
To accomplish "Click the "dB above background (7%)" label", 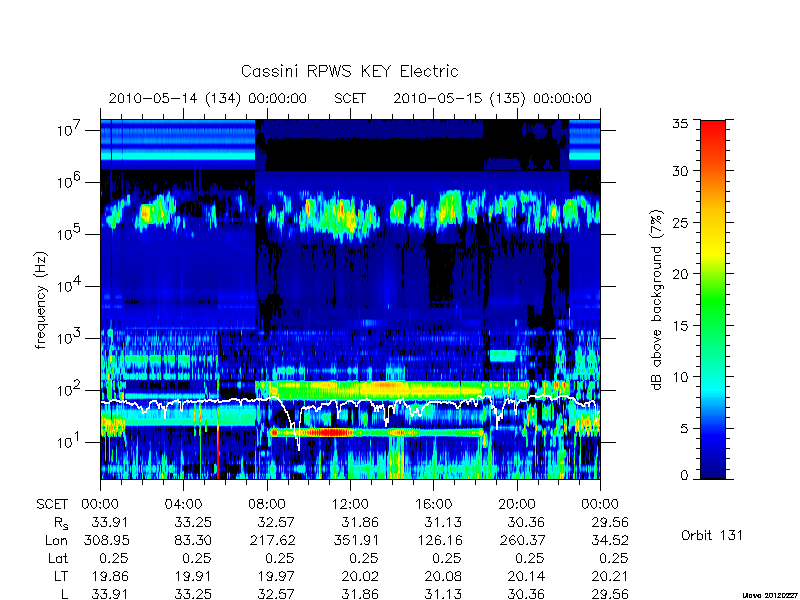I will tap(657, 300).
